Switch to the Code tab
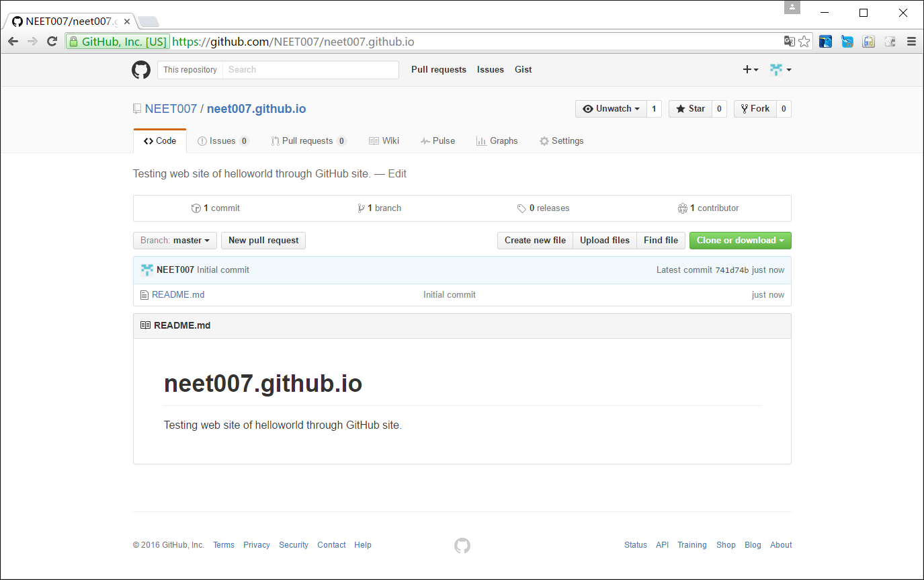This screenshot has height=580, width=924. click(x=160, y=141)
